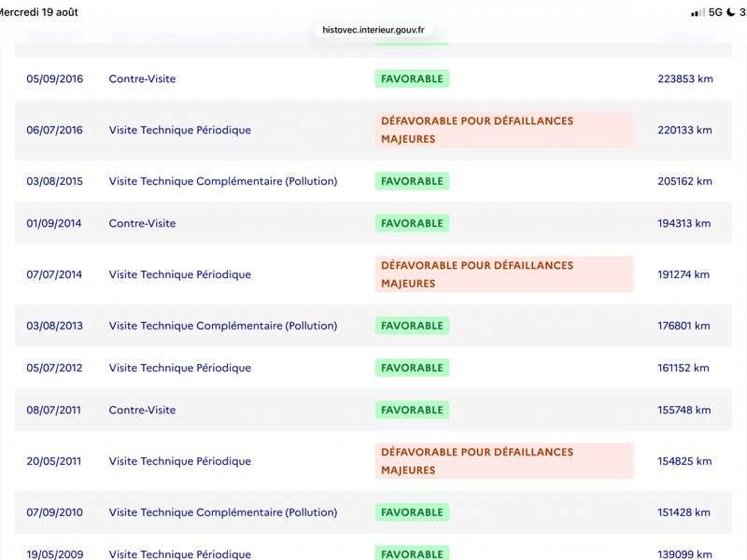The image size is (747, 560).
Task: Tap the 5G signal status icon
Action: (x=715, y=12)
